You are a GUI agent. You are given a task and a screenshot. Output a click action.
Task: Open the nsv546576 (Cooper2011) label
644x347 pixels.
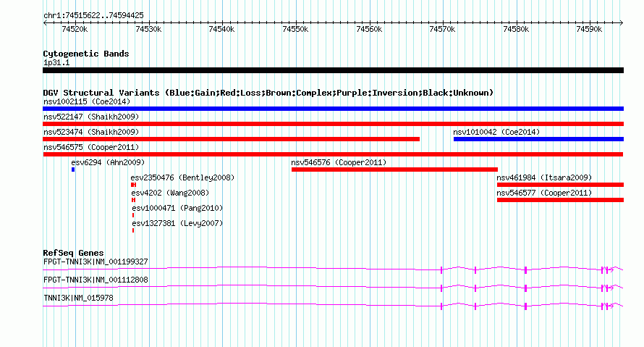click(x=339, y=162)
